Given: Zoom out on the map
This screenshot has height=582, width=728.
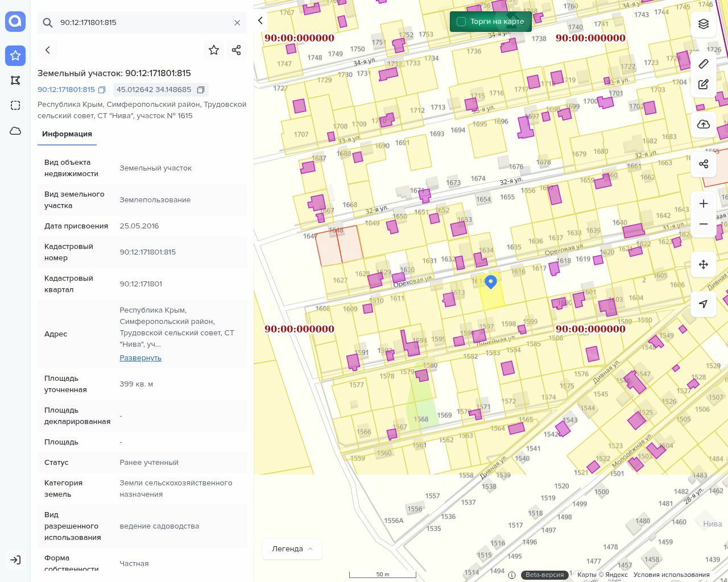Looking at the screenshot, I should click(704, 224).
